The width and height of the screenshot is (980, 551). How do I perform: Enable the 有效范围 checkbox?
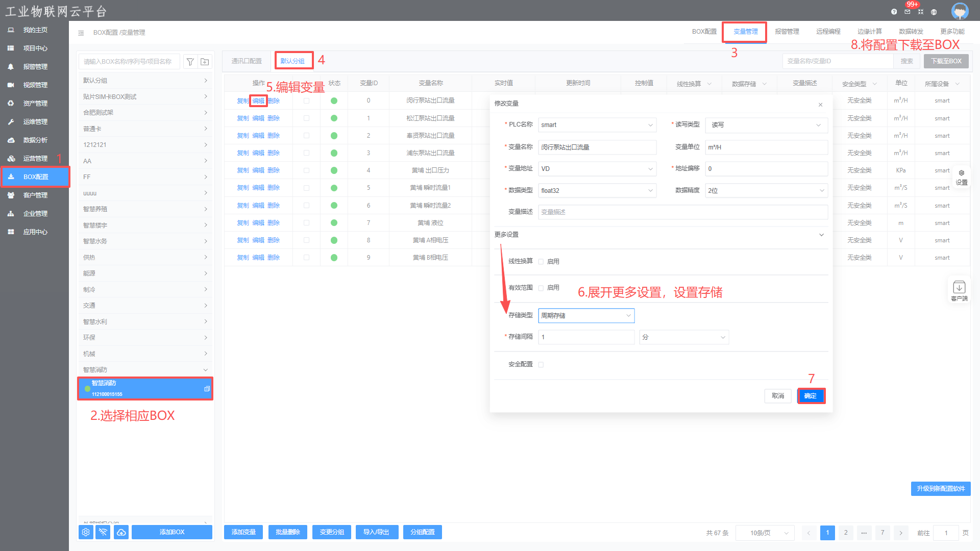click(541, 288)
